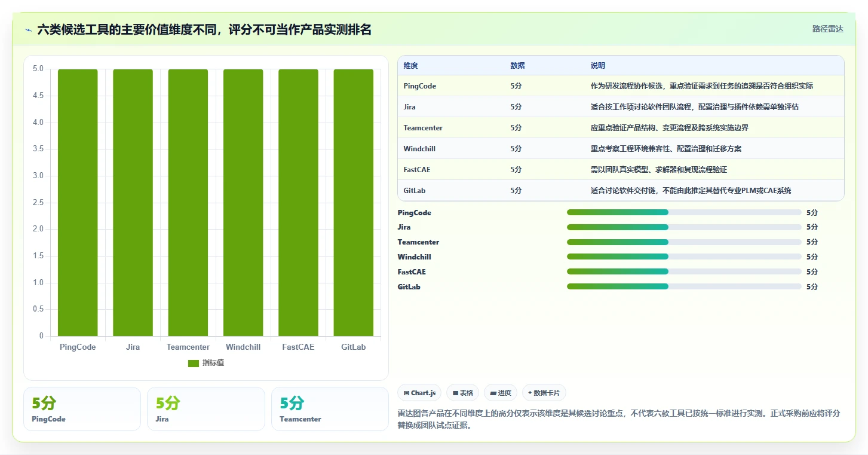The height and width of the screenshot is (455, 868).
Task: Click the Teamcenter x-axis label
Action: click(x=188, y=347)
